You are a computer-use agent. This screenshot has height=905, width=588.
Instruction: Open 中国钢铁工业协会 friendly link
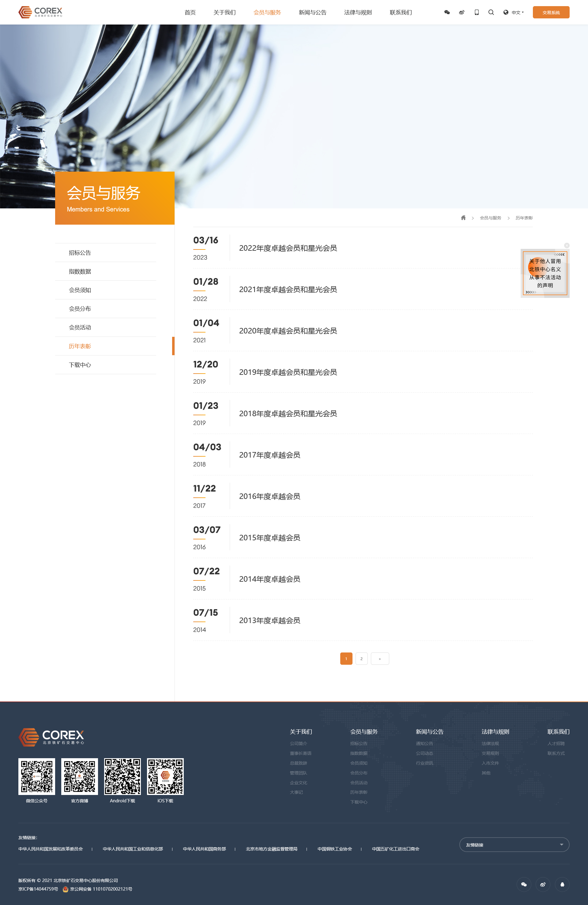334,849
